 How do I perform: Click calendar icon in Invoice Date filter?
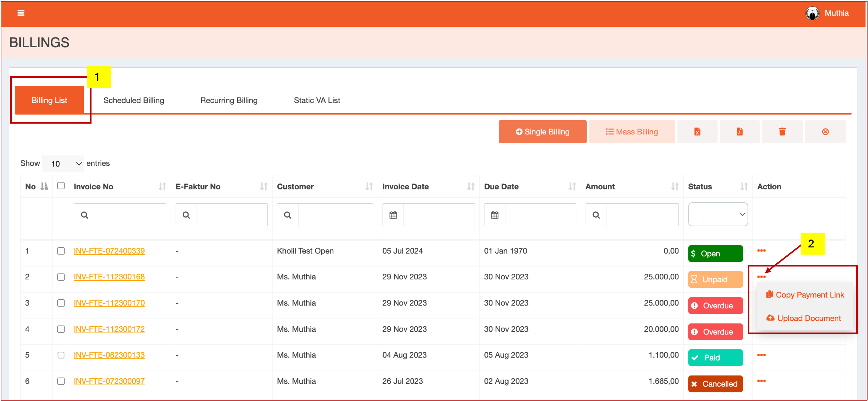393,215
